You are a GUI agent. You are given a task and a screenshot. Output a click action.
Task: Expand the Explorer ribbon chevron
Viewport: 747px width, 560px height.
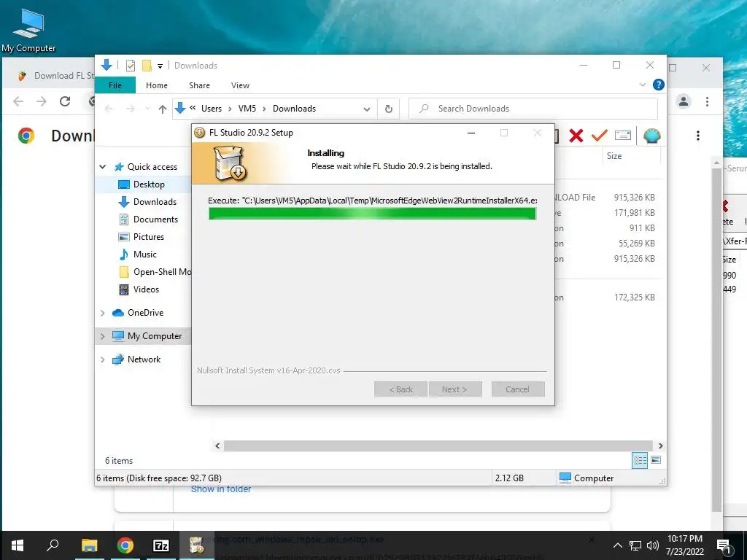tap(642, 85)
